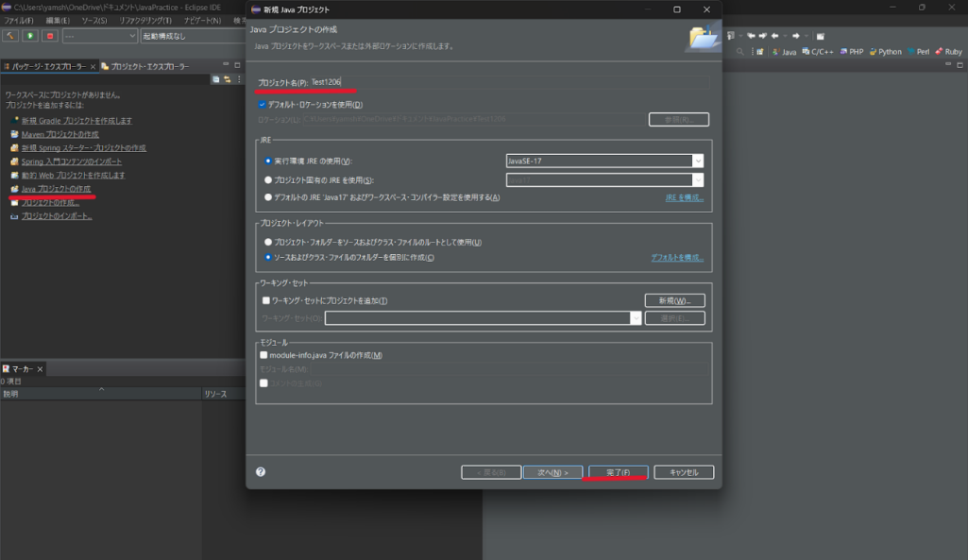
Task: Click the Build hammer icon
Action: 9,36
